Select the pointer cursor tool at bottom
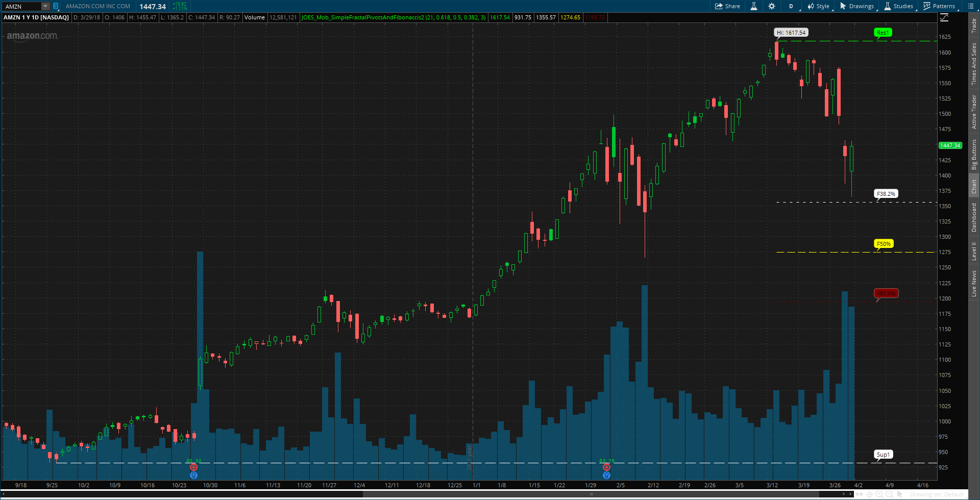Screen dimensions: 980x500 pos(899,494)
